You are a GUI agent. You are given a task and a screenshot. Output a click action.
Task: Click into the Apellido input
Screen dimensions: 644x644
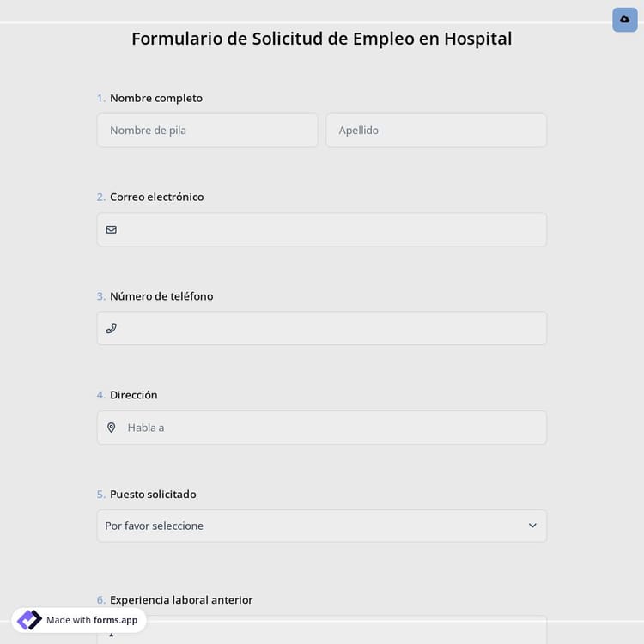coord(435,131)
